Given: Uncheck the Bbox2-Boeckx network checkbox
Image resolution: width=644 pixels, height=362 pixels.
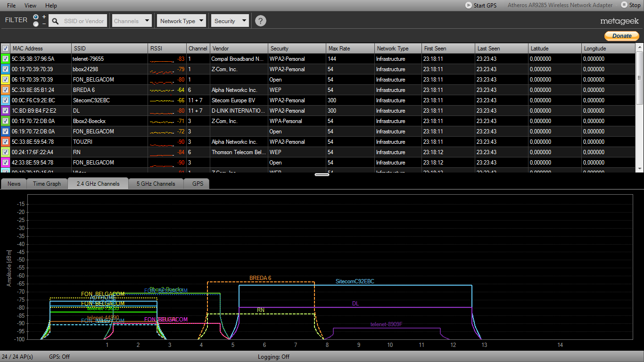Looking at the screenshot, I should 5,121.
